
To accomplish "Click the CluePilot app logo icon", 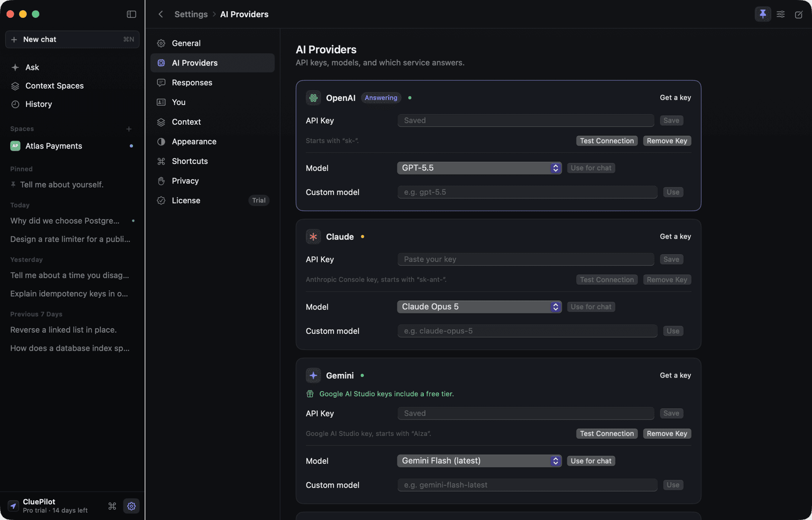I will point(14,506).
